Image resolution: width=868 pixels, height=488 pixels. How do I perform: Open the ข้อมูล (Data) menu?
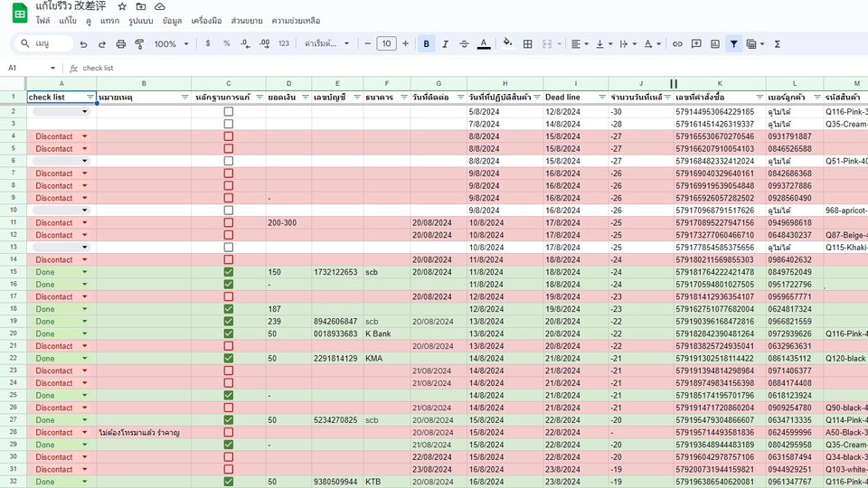pyautogui.click(x=172, y=21)
